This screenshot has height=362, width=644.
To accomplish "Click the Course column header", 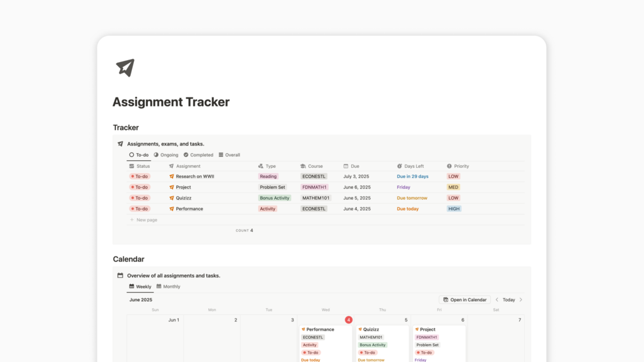I will coord(311,166).
